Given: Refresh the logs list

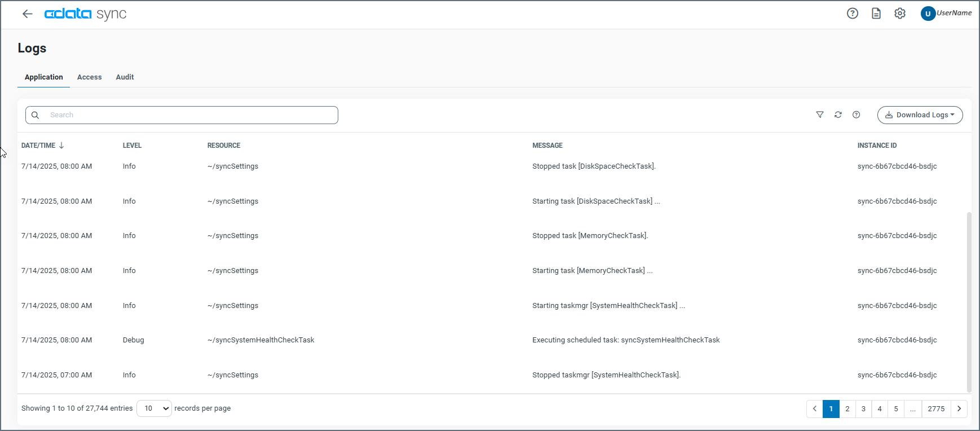Looking at the screenshot, I should (838, 115).
